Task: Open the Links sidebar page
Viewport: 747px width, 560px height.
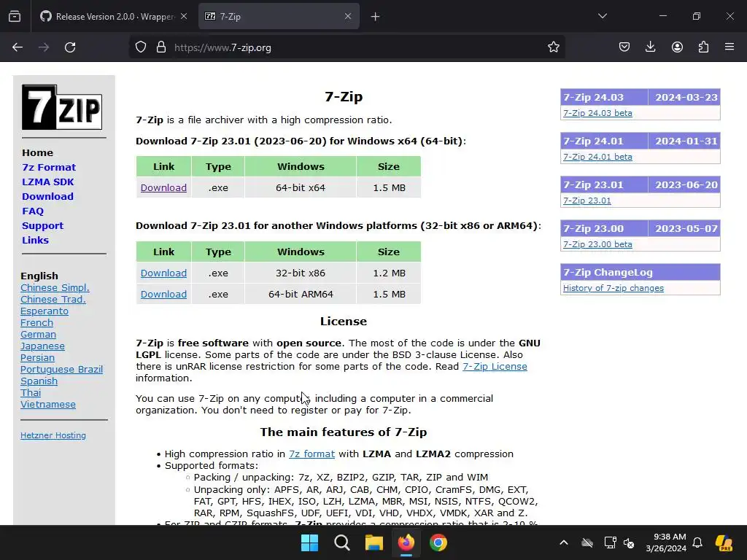Action: point(35,240)
